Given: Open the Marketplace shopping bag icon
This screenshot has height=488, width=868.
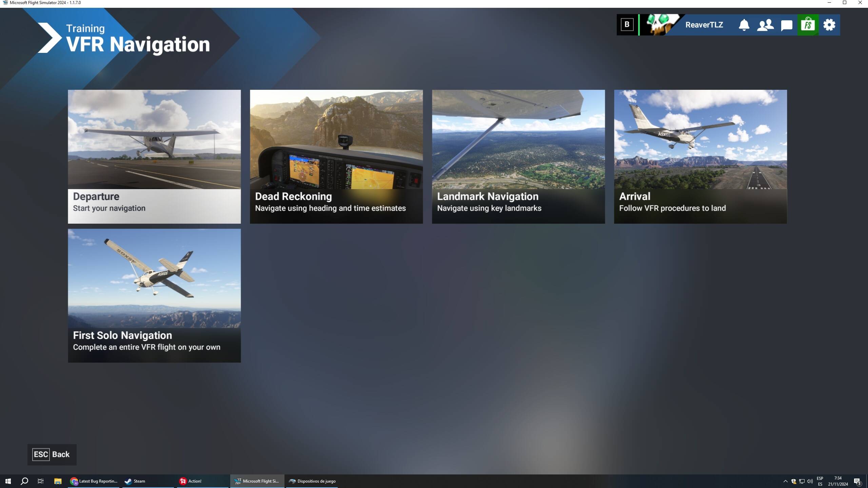Looking at the screenshot, I should tap(808, 25).
